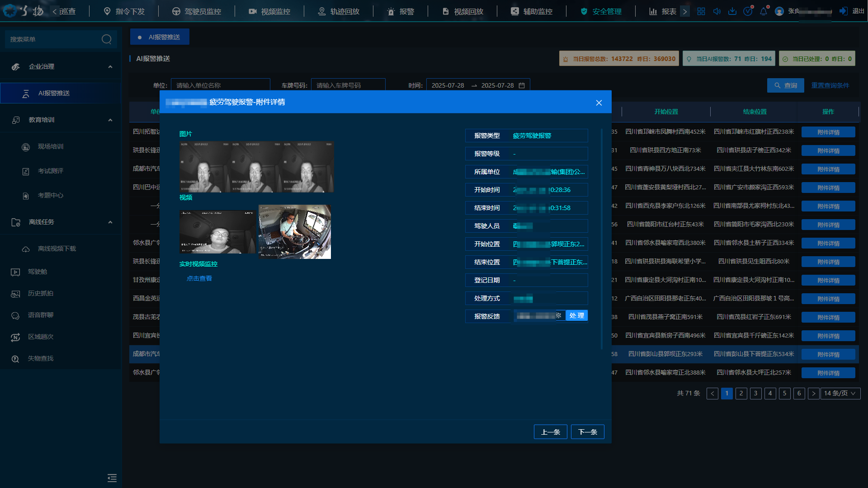Click the 下一条 button

(x=587, y=432)
